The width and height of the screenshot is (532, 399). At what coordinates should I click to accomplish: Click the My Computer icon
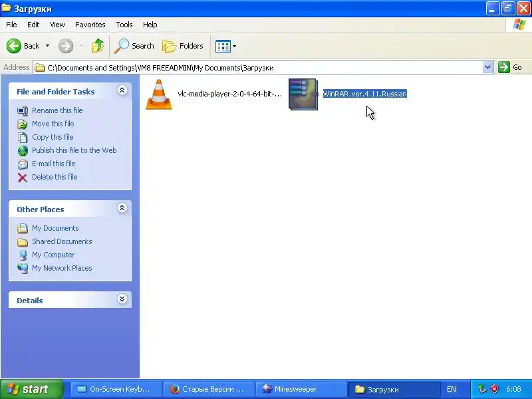point(23,255)
